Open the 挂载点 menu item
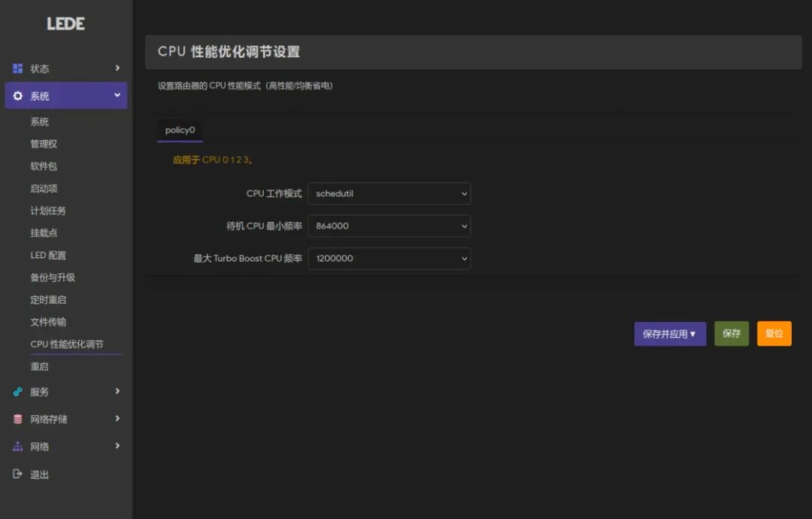Screen dimensions: 812x519 [x=44, y=233]
